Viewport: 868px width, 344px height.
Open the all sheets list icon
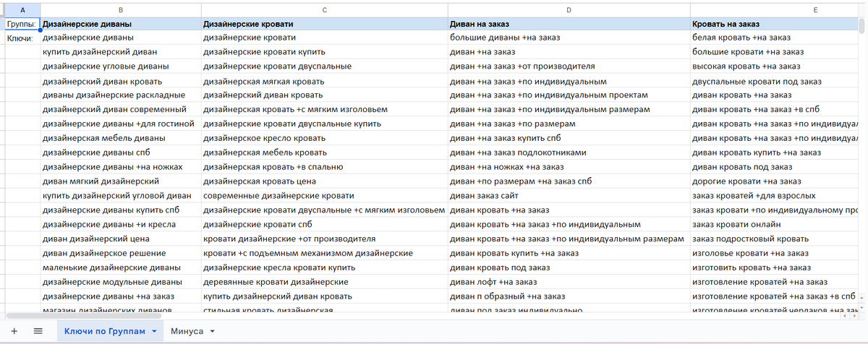point(38,331)
